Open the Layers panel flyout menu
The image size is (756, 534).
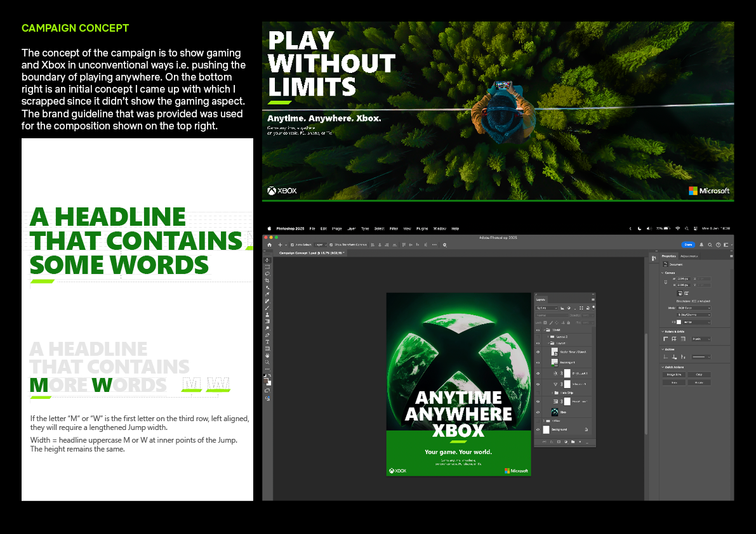coord(593,299)
